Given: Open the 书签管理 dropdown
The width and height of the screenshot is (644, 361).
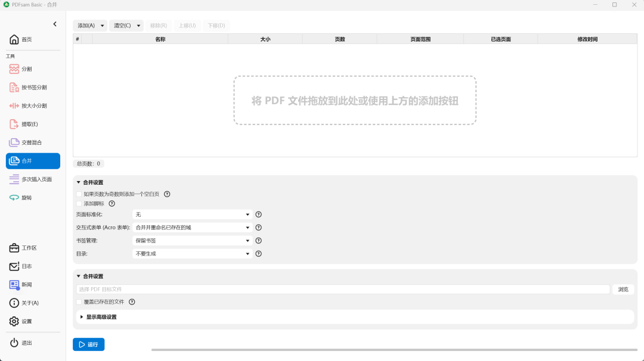Looking at the screenshot, I should [191, 240].
